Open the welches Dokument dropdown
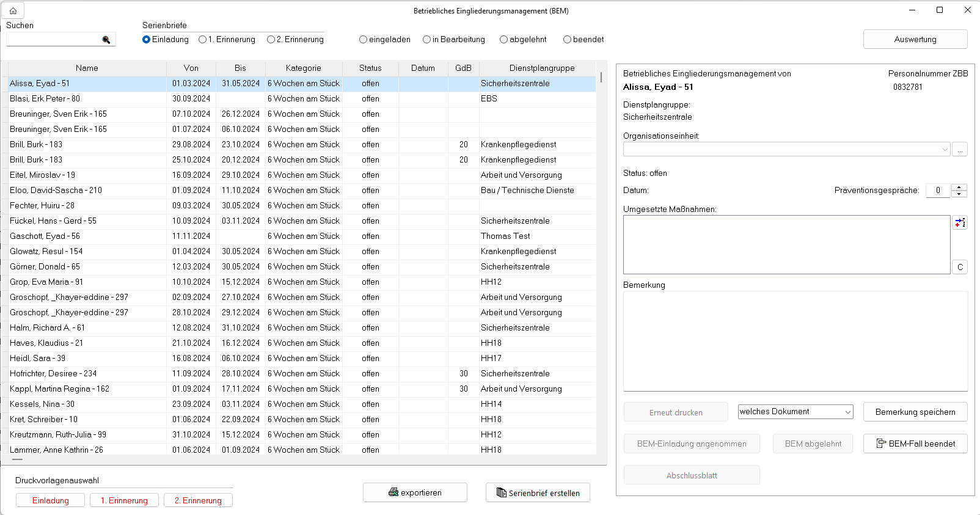The height and width of the screenshot is (515, 980). [847, 412]
